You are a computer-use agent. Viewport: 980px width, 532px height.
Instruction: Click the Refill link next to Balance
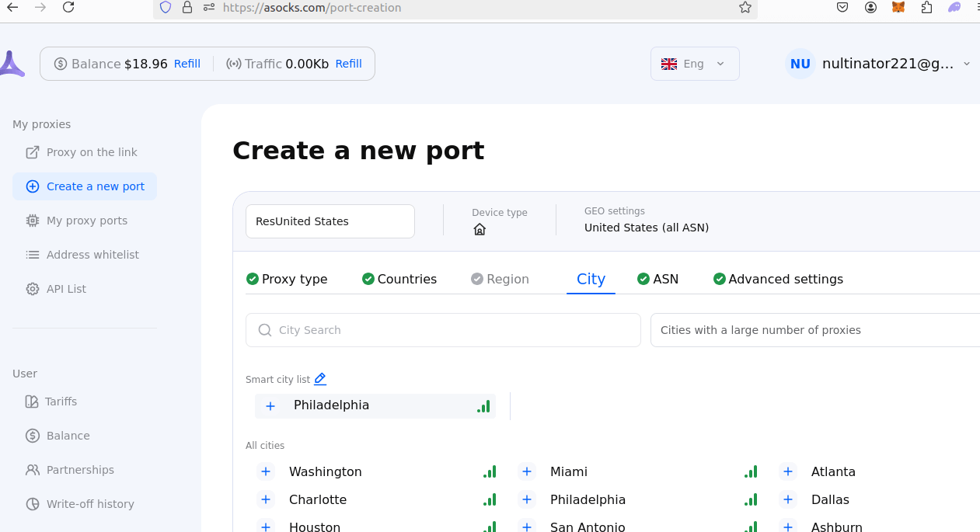(187, 64)
